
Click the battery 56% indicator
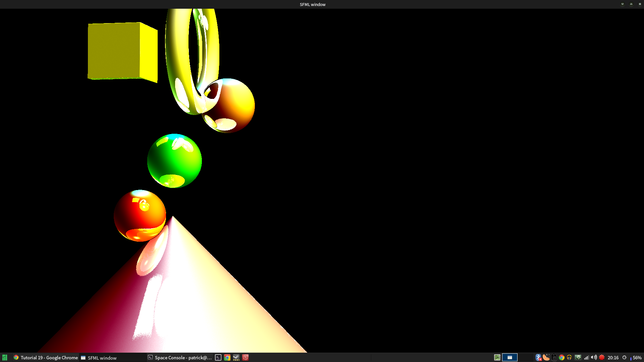636,358
